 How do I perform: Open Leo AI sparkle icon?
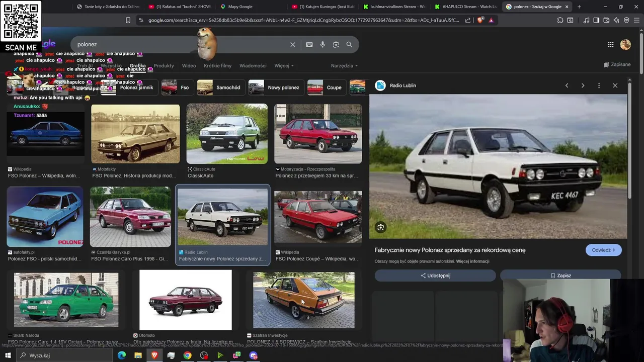click(x=616, y=20)
